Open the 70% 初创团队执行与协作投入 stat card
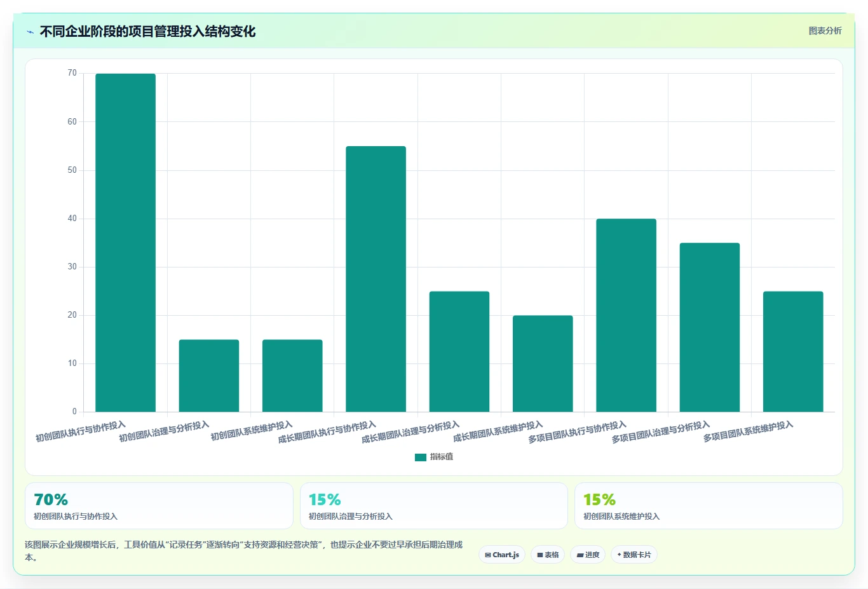This screenshot has width=868, height=589. click(159, 506)
